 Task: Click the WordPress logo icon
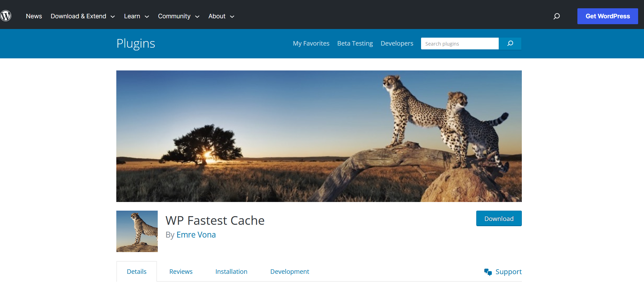click(6, 16)
